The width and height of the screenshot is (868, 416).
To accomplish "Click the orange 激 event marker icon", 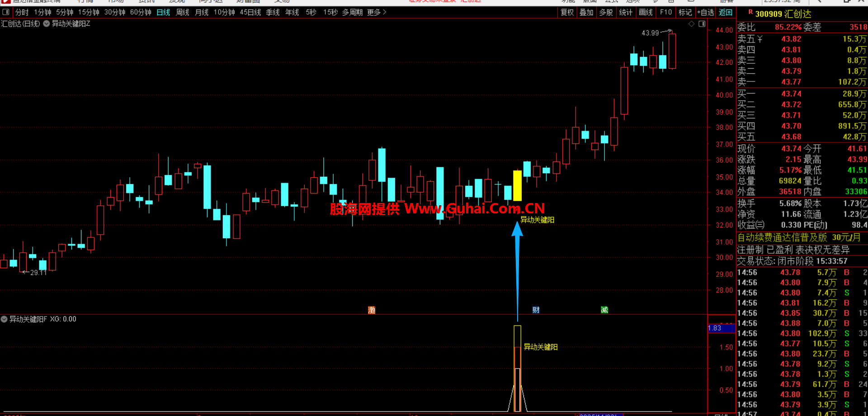I will (372, 310).
